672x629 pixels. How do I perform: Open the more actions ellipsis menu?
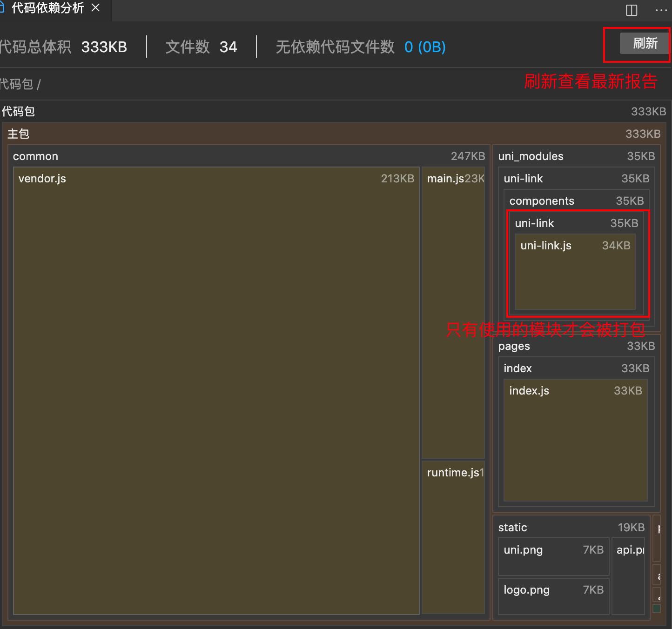pyautogui.click(x=661, y=10)
